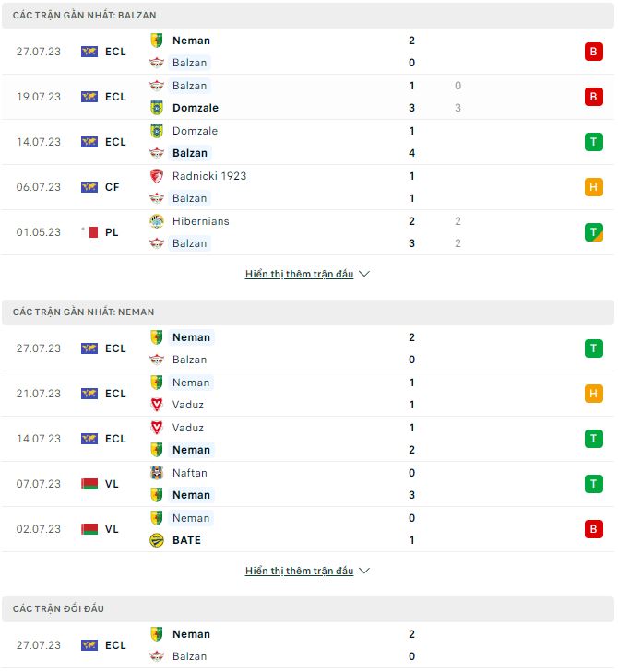Select the 'Các trận gần nhất: Neman' header

84,312
